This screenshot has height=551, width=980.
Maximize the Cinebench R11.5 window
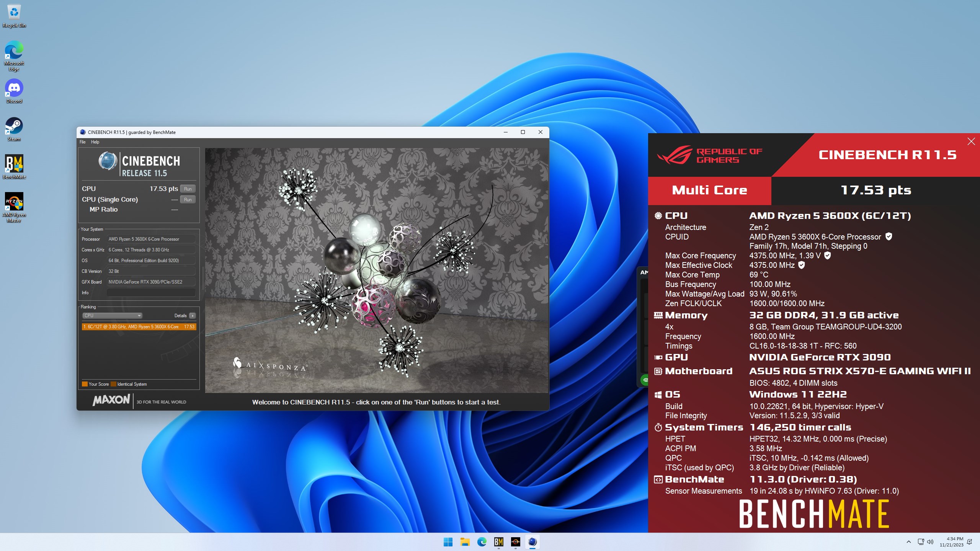[x=523, y=132]
